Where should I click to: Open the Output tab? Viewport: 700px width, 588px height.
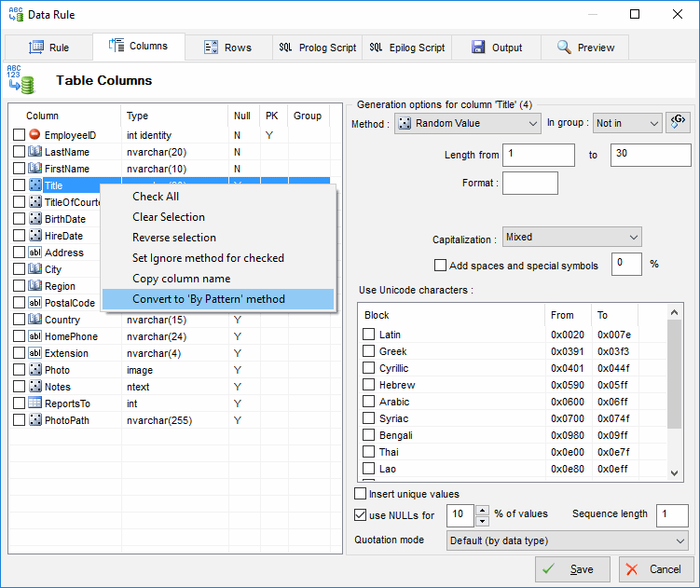[x=497, y=48]
